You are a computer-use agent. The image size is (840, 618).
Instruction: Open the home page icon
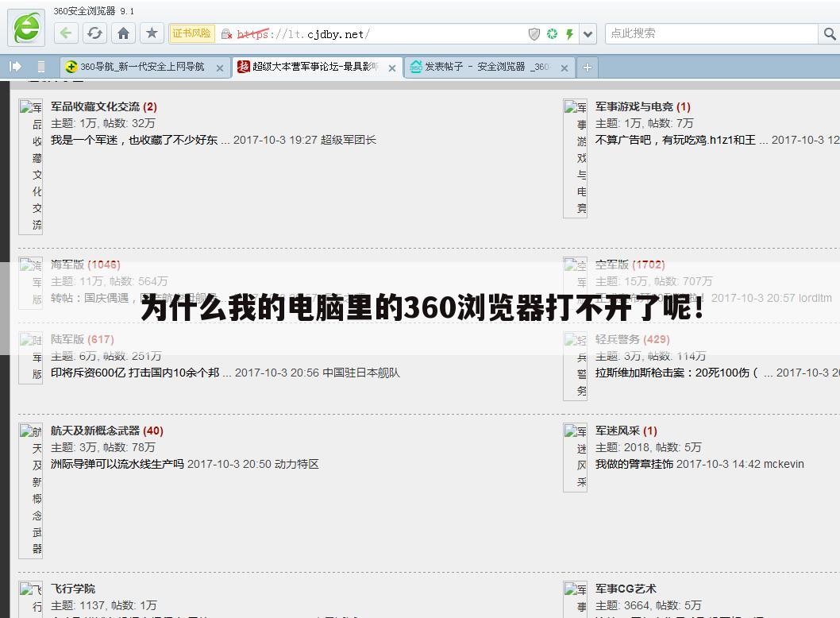click(x=123, y=33)
